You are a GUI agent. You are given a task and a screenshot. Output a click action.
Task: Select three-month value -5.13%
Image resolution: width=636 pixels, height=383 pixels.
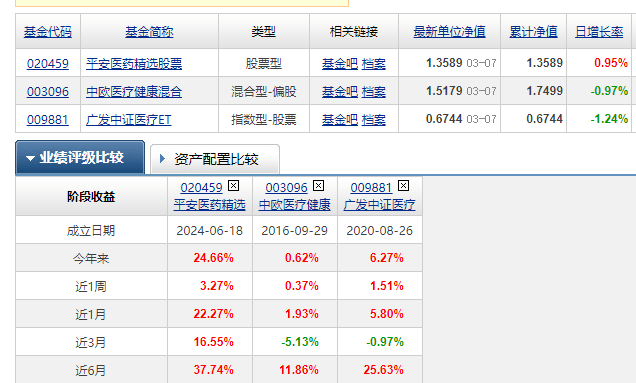(300, 342)
